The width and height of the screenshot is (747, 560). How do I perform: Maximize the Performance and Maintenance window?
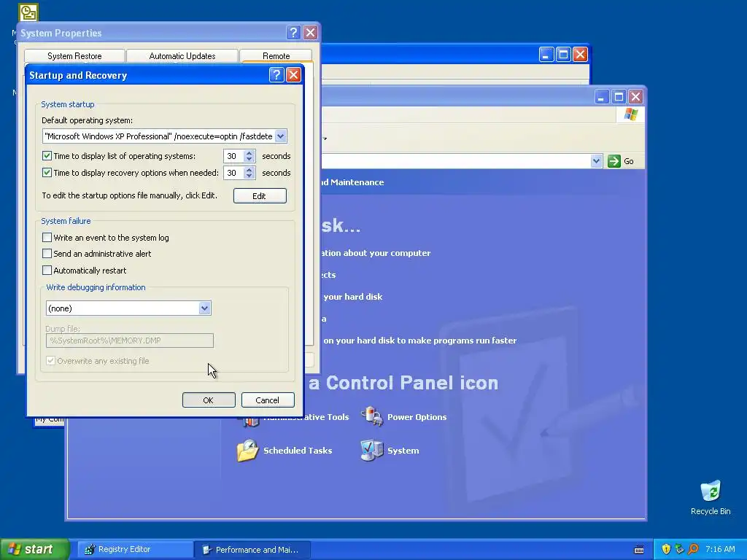tap(619, 97)
